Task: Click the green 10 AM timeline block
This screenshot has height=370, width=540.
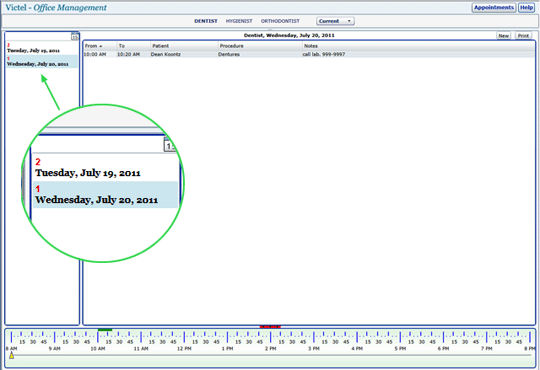Action: (105, 330)
